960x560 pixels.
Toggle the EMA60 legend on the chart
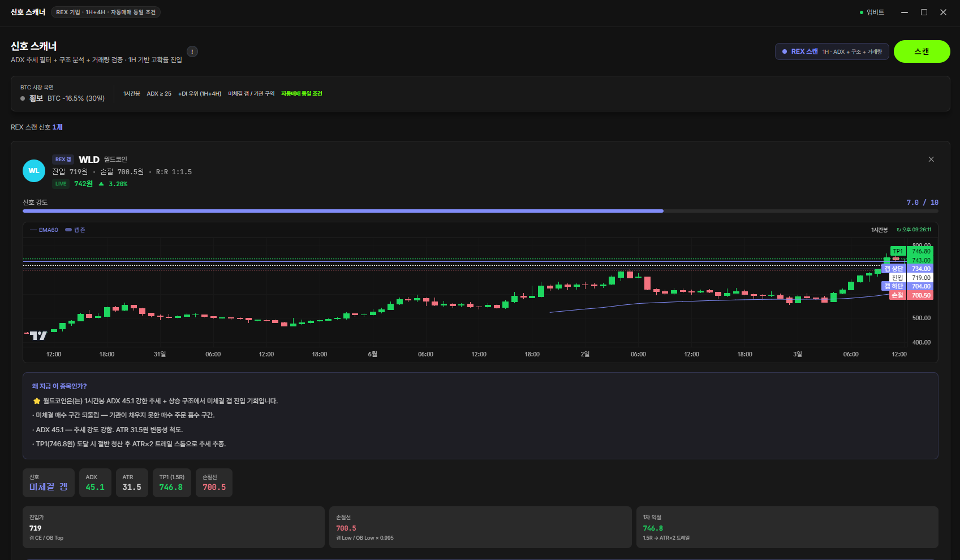[x=44, y=230]
